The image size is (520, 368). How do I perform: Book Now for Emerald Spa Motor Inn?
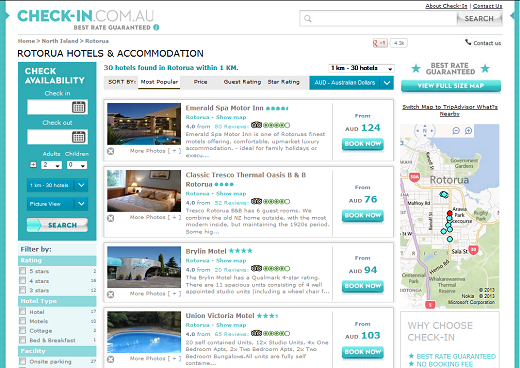363,144
